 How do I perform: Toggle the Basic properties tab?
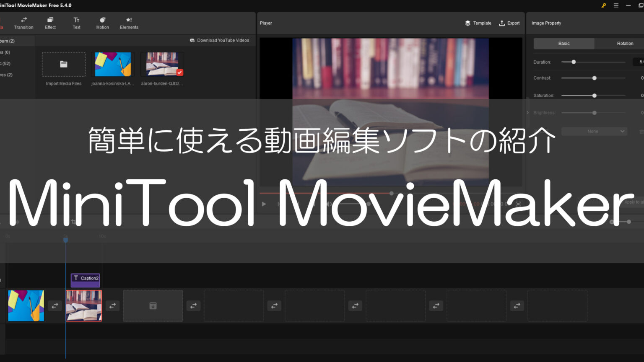[563, 43]
